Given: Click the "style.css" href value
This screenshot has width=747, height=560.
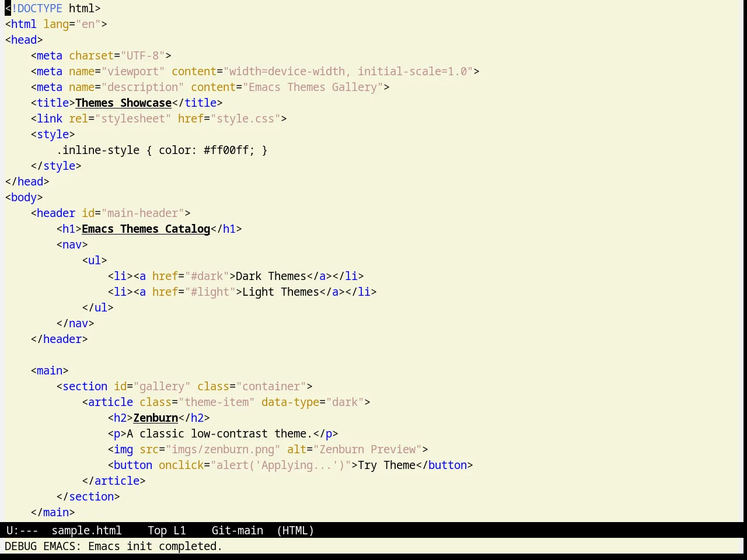Looking at the screenshot, I should tap(246, 118).
